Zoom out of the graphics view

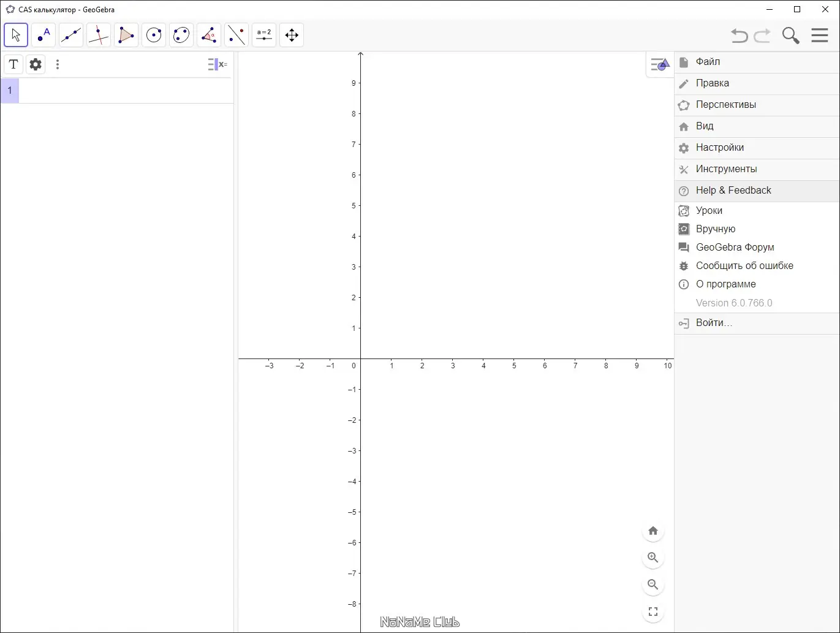point(653,585)
